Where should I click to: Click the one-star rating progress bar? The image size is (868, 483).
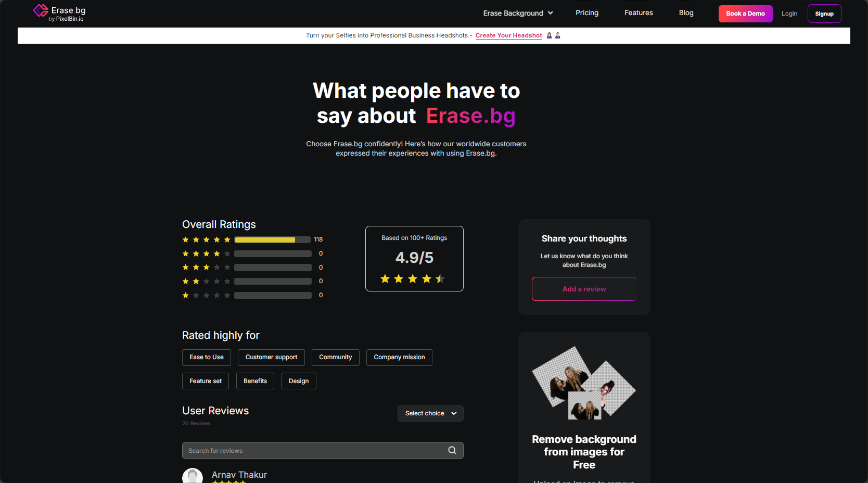coord(273,296)
